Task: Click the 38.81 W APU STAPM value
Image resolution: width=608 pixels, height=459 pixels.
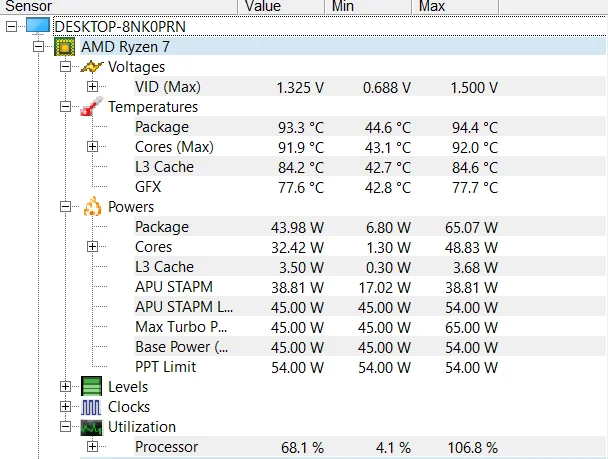Action: [x=297, y=288]
